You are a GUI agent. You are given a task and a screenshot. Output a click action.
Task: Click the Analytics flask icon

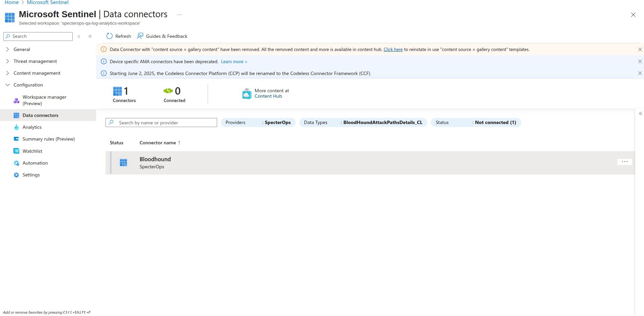point(16,127)
